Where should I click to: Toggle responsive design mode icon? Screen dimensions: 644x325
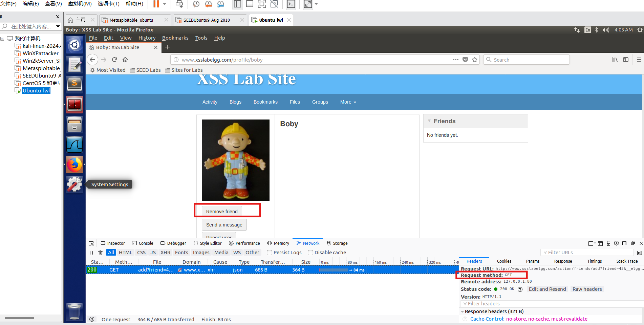[608, 243]
